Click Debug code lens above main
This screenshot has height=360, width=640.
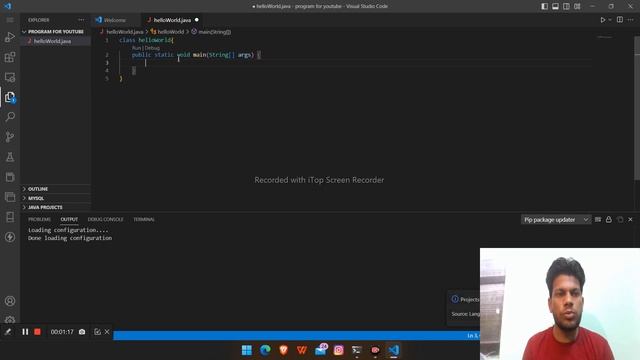point(151,48)
